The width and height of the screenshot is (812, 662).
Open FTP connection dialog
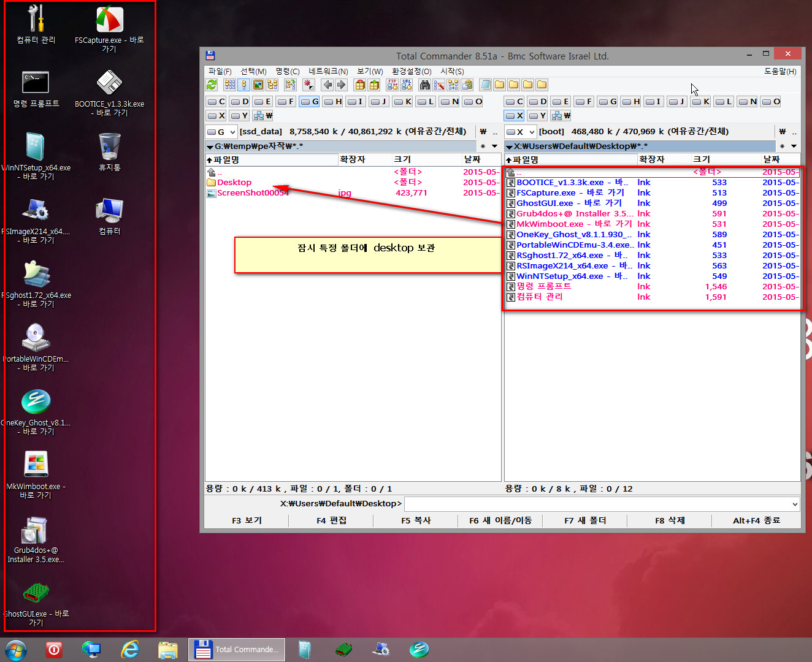(x=393, y=85)
